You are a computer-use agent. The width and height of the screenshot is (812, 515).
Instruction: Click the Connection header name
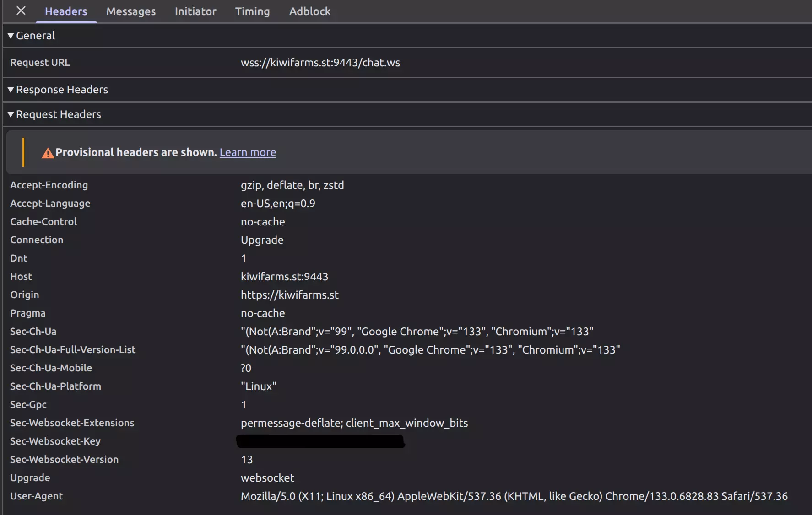pyautogui.click(x=37, y=240)
